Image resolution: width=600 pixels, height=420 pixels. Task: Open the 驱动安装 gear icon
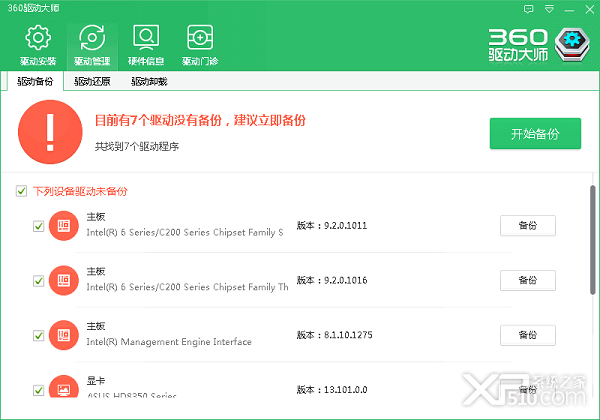pyautogui.click(x=38, y=37)
